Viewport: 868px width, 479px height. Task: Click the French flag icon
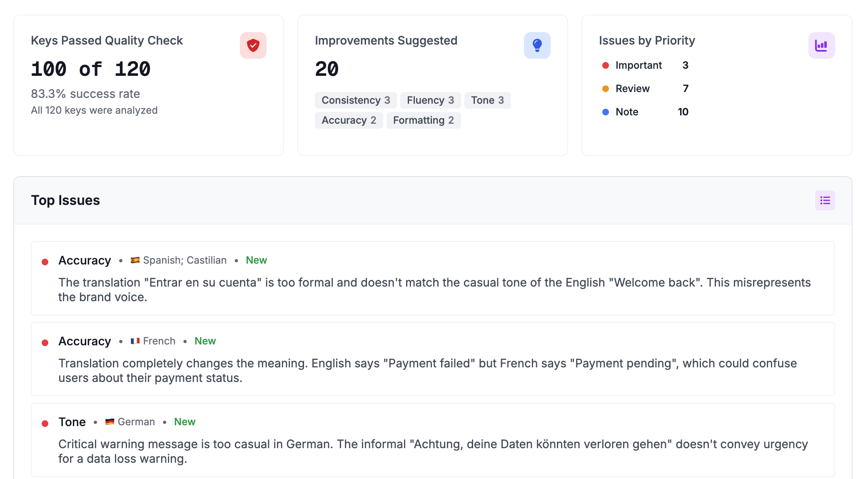pos(135,341)
